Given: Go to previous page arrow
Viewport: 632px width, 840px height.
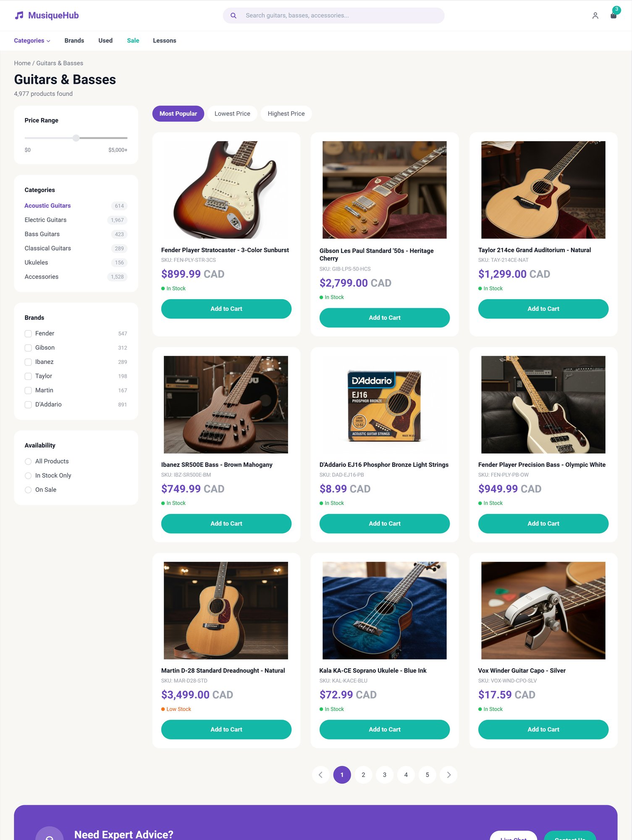Looking at the screenshot, I should tap(320, 774).
